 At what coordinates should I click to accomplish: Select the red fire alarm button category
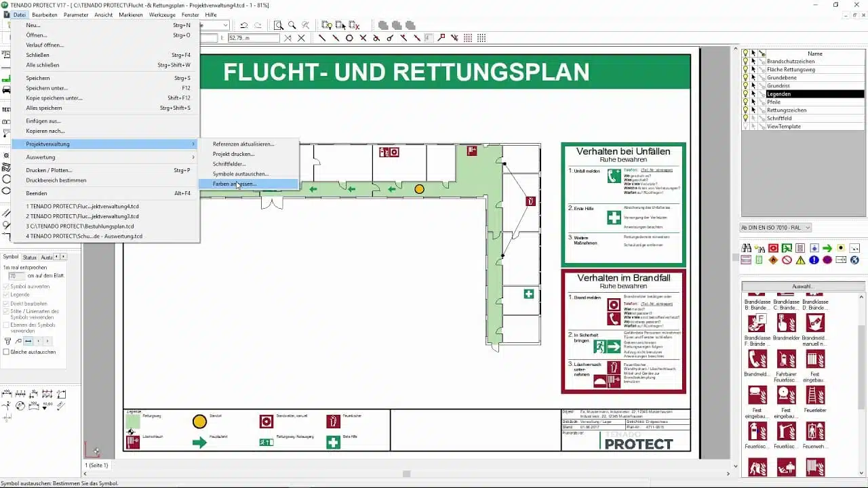click(x=773, y=248)
